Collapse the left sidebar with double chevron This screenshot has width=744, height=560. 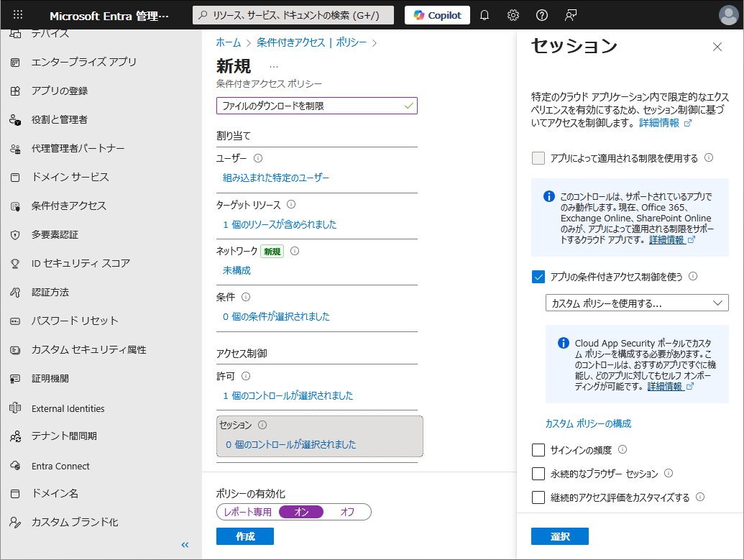pos(185,545)
